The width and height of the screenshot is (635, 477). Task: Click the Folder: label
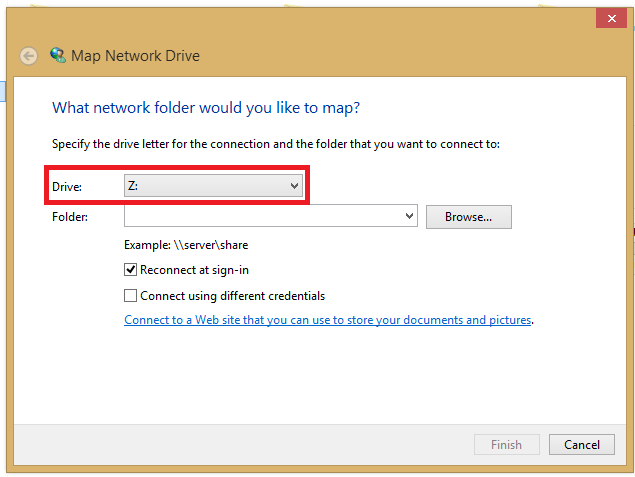pos(70,217)
